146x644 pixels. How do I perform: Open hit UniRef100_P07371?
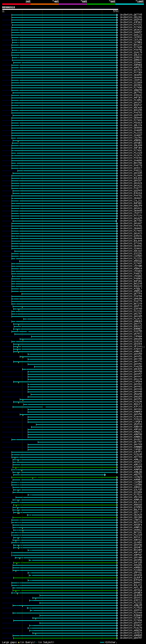click(131, 25)
